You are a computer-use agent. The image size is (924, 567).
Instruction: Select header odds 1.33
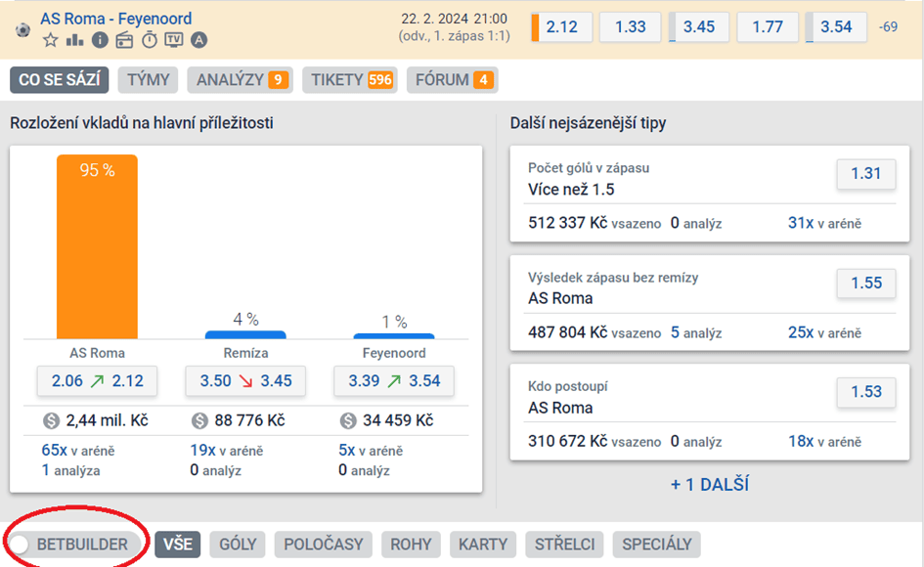tap(630, 27)
